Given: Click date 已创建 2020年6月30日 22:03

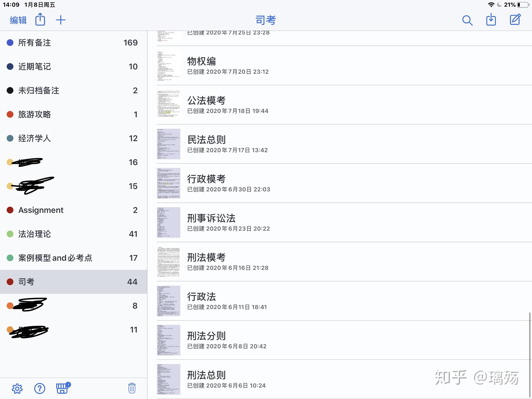Looking at the screenshot, I should (x=229, y=189).
